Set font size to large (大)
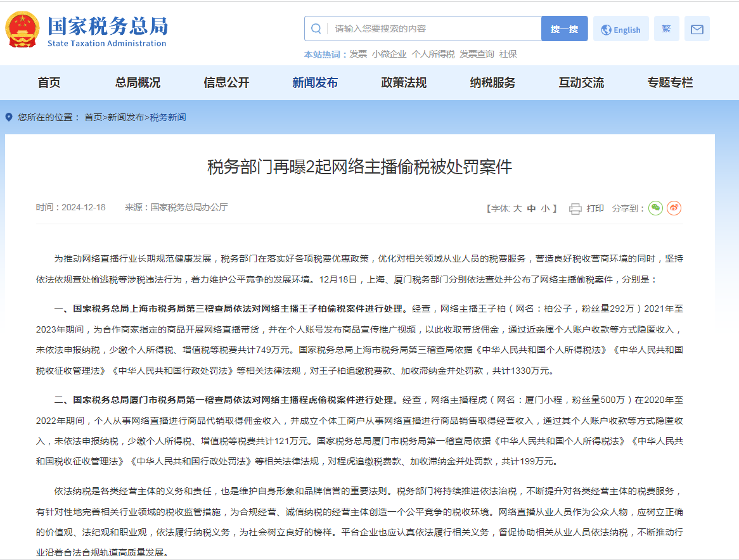Viewport: 739px width, 560px height. click(x=517, y=208)
